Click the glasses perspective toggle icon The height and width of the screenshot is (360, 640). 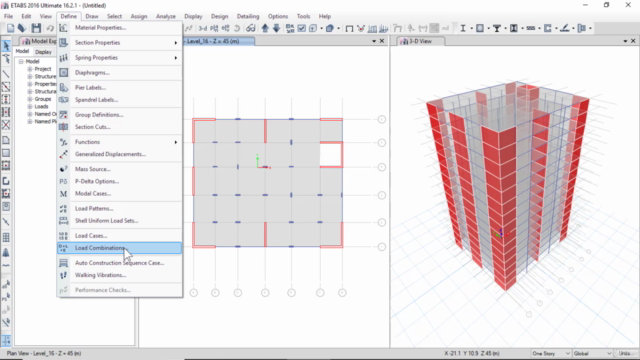tap(251, 28)
